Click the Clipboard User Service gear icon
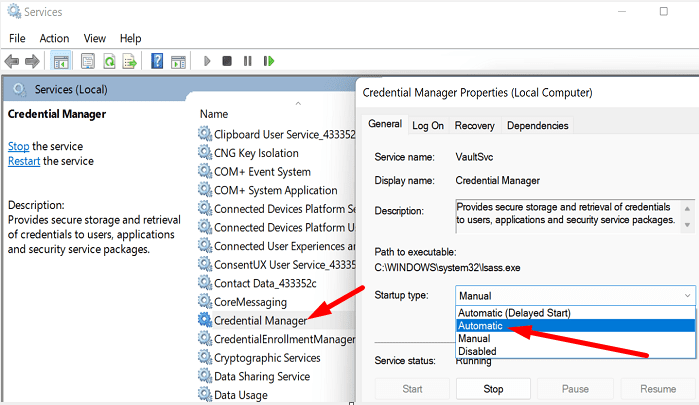This screenshot has width=699, height=405. point(205,134)
